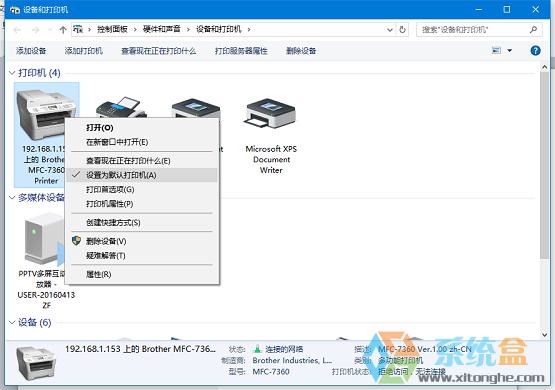Click scrollbar up arrow
The image size is (555, 390).
coord(544,67)
